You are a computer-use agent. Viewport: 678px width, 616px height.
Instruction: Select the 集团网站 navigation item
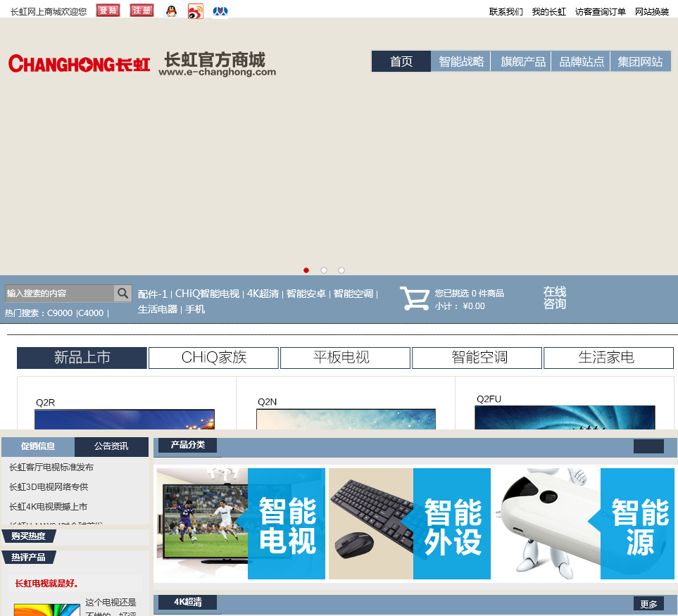click(x=641, y=61)
